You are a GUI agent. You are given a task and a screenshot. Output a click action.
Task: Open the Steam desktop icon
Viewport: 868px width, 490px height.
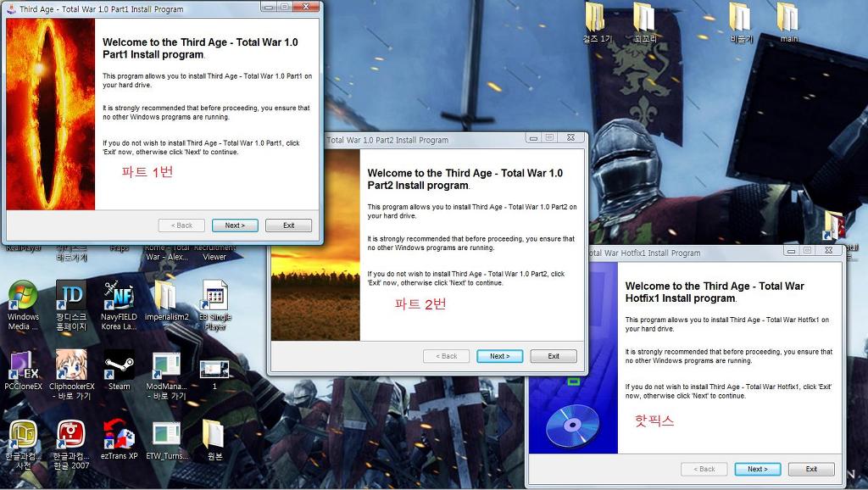click(x=119, y=370)
